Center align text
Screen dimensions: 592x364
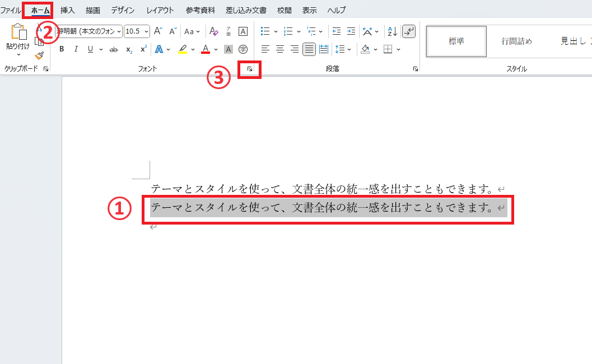tap(280, 49)
